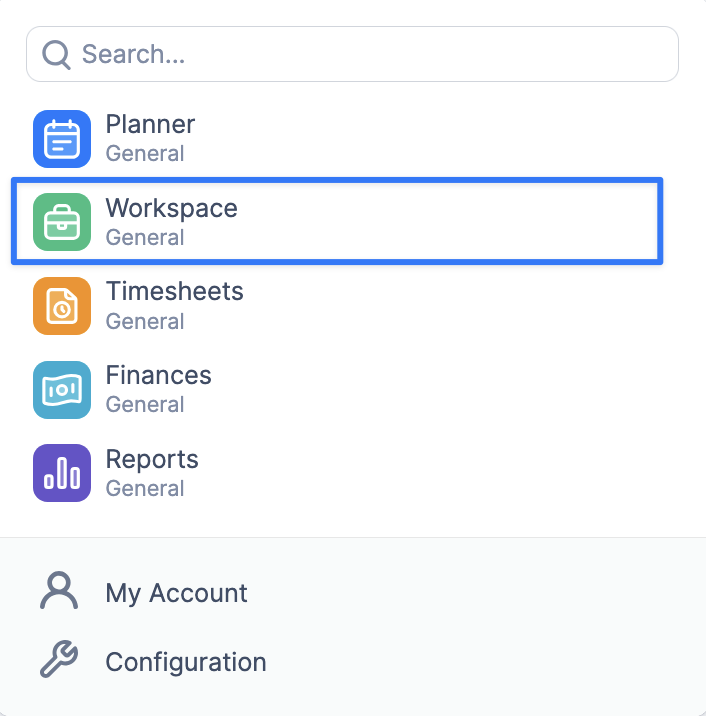Open the My Account link
The height and width of the screenshot is (716, 706).
coord(176,593)
